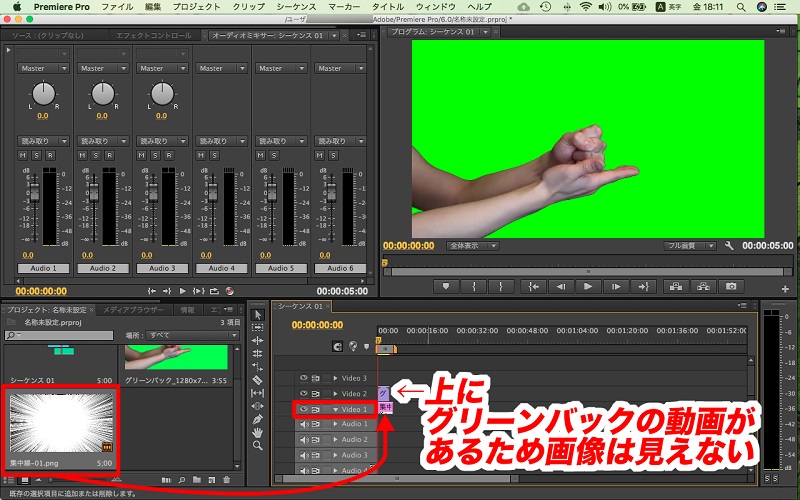The height and width of the screenshot is (500, 800).
Task: Select the Slide tool
Action: [x=258, y=407]
